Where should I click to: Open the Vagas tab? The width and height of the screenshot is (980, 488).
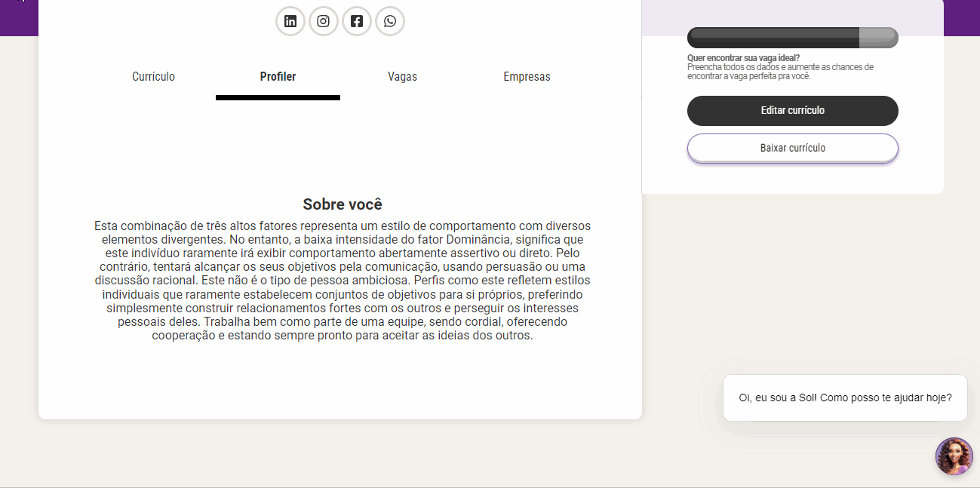point(402,77)
